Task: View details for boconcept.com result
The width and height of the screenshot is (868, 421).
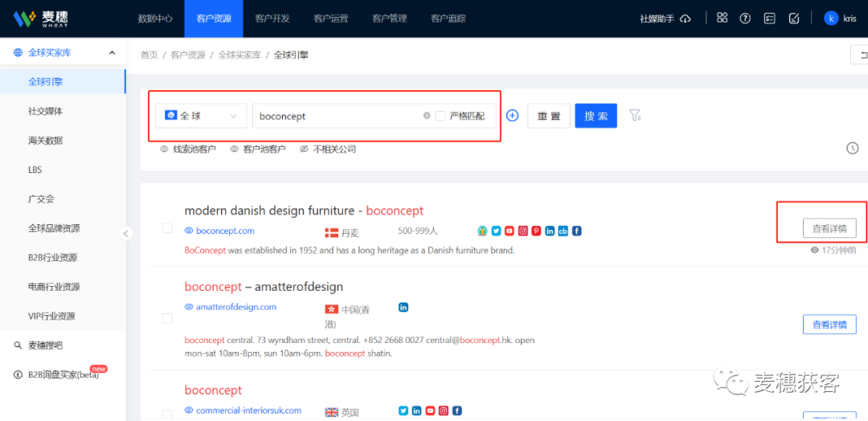Action: point(829,228)
